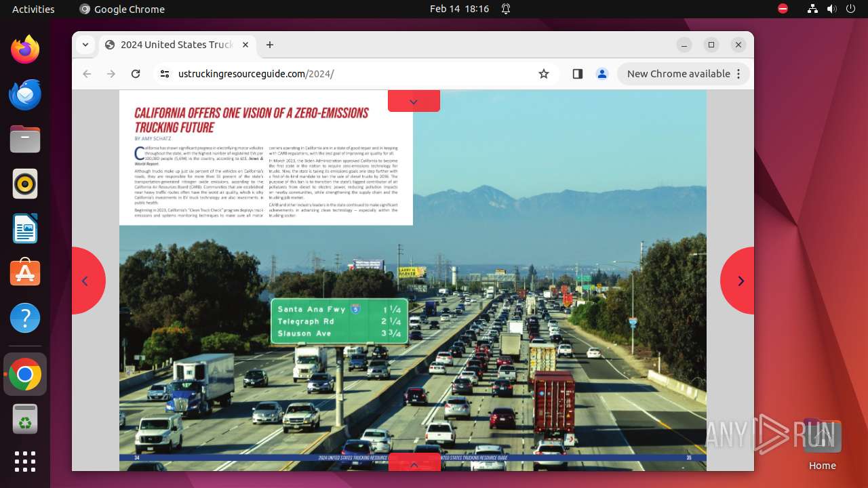
Task: Open LibreOffice Writer from the dock
Action: (25, 228)
